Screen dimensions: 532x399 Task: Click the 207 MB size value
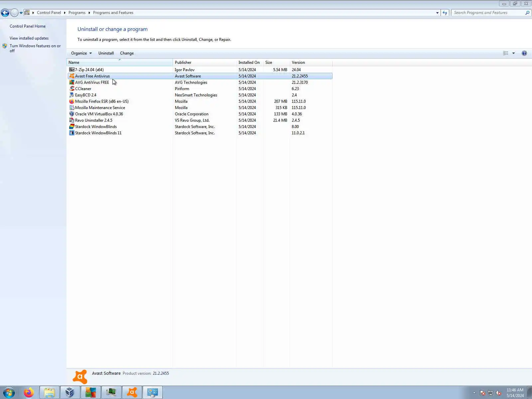(x=281, y=101)
